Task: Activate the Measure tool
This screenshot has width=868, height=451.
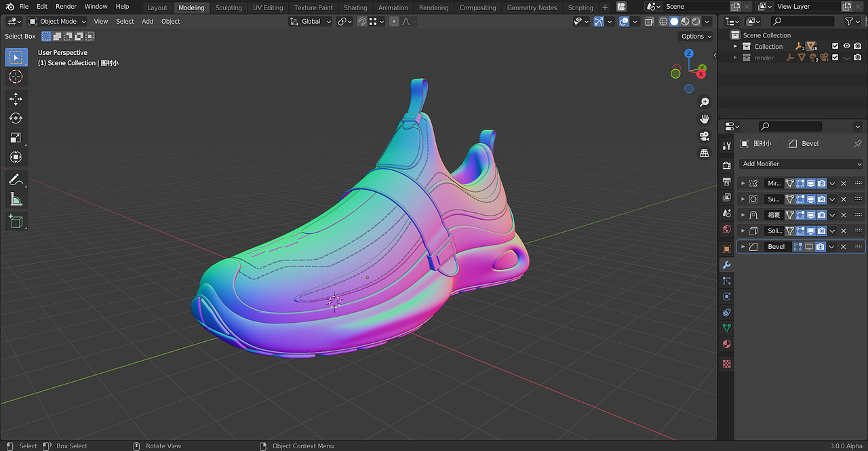Action: 16,199
